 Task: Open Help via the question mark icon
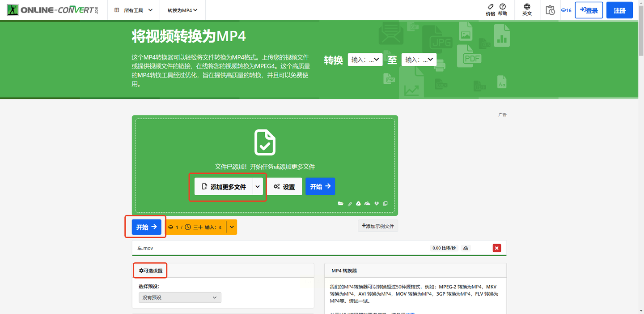click(503, 7)
